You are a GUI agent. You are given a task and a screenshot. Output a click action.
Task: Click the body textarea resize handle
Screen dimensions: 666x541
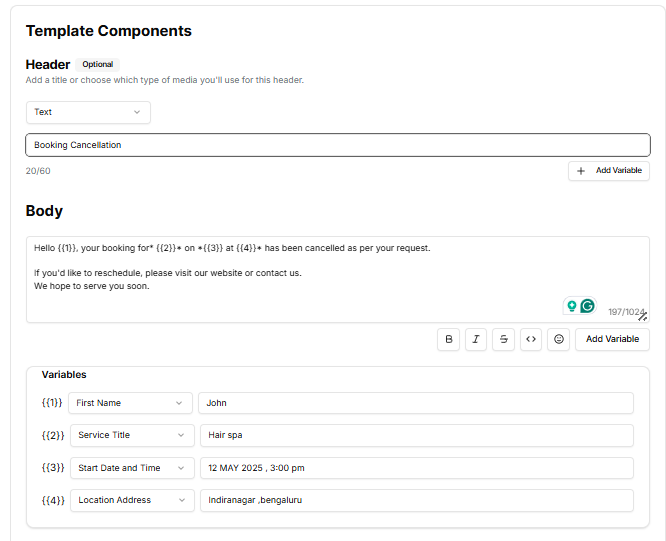coord(642,316)
